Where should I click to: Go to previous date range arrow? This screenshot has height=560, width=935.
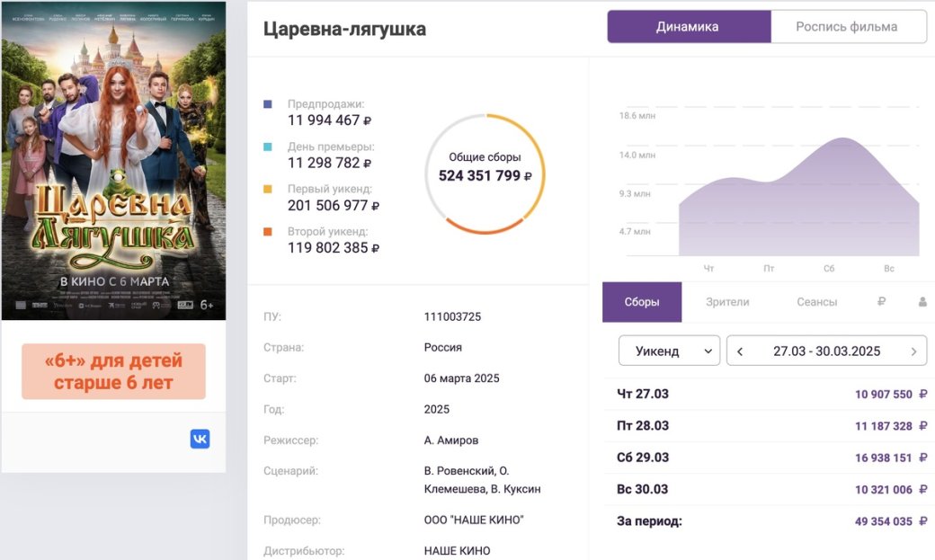pyautogui.click(x=740, y=351)
